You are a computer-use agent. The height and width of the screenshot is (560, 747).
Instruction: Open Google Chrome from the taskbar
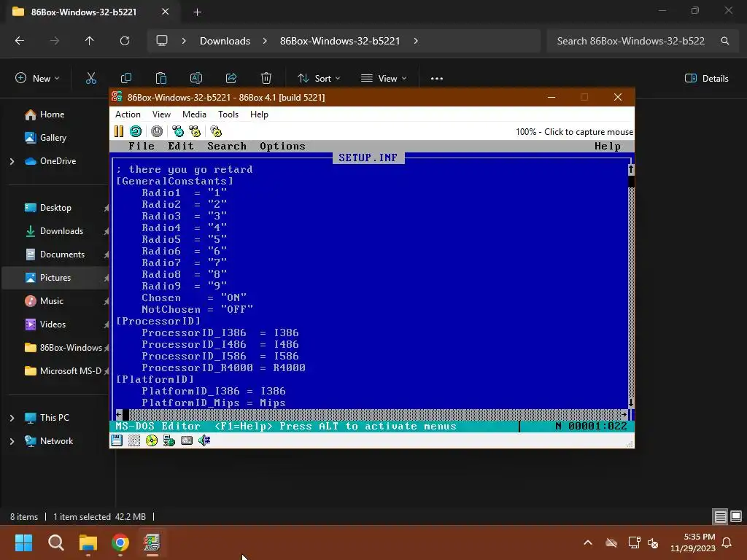(x=120, y=542)
